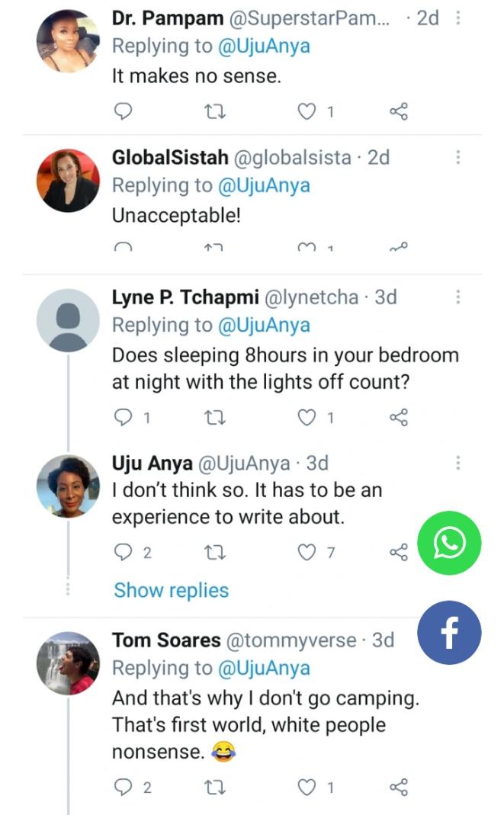The height and width of the screenshot is (815, 504).
Task: Reply to Lyne P. Tchapmi's tweet
Action: point(124,417)
